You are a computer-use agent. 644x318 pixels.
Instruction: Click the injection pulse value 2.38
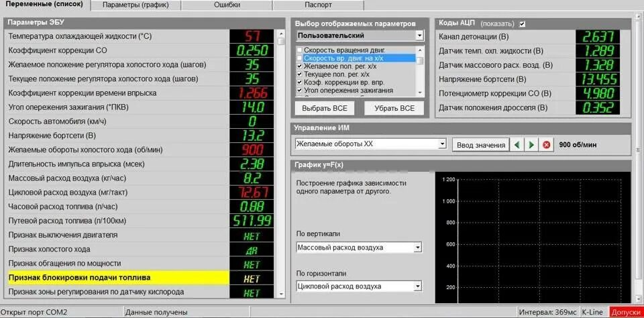(x=252, y=164)
